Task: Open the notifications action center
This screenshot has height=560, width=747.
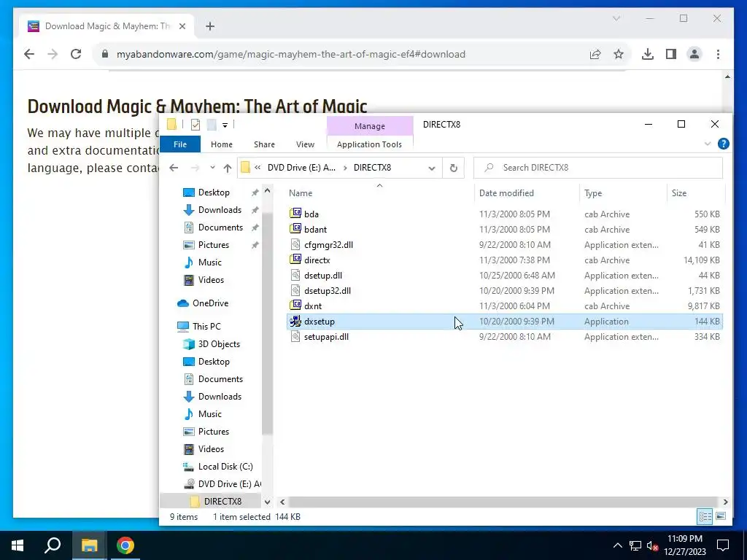Action: coord(723,545)
